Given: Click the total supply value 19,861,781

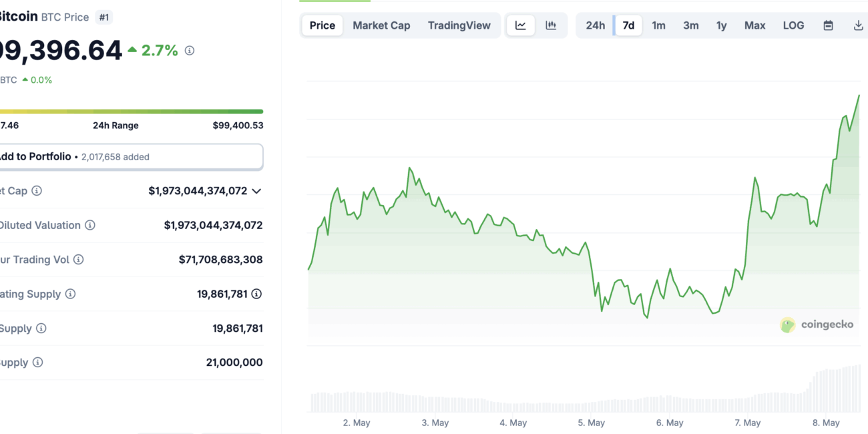Looking at the screenshot, I should (x=238, y=329).
